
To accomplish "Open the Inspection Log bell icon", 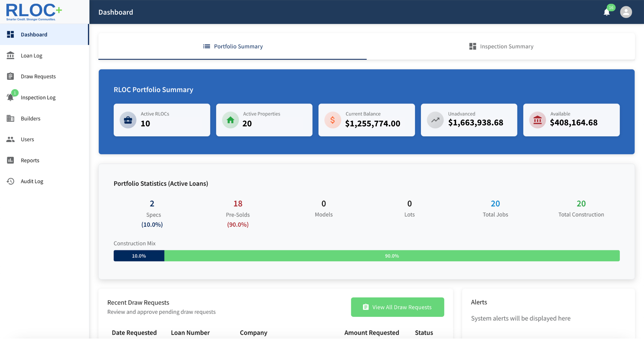I will (10, 98).
